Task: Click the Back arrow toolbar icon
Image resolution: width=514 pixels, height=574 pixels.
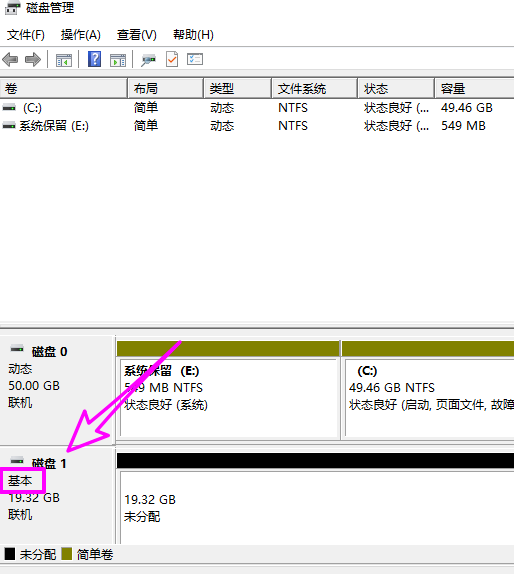Action: [10, 59]
